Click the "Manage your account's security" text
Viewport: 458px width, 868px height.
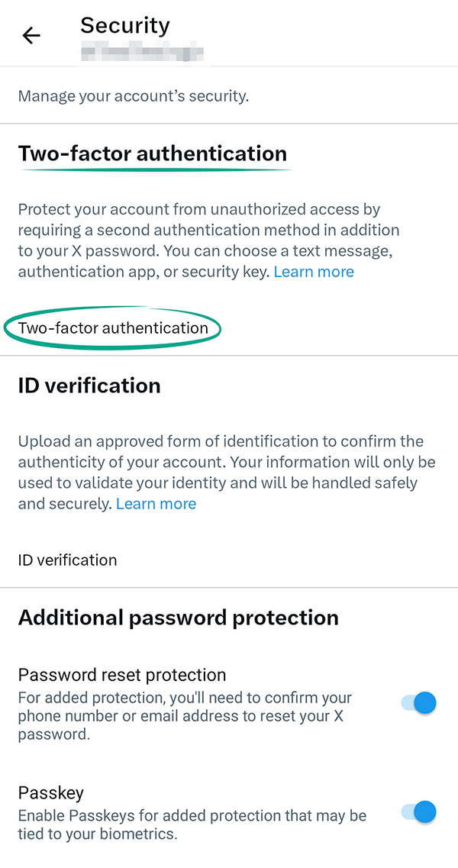(x=134, y=96)
